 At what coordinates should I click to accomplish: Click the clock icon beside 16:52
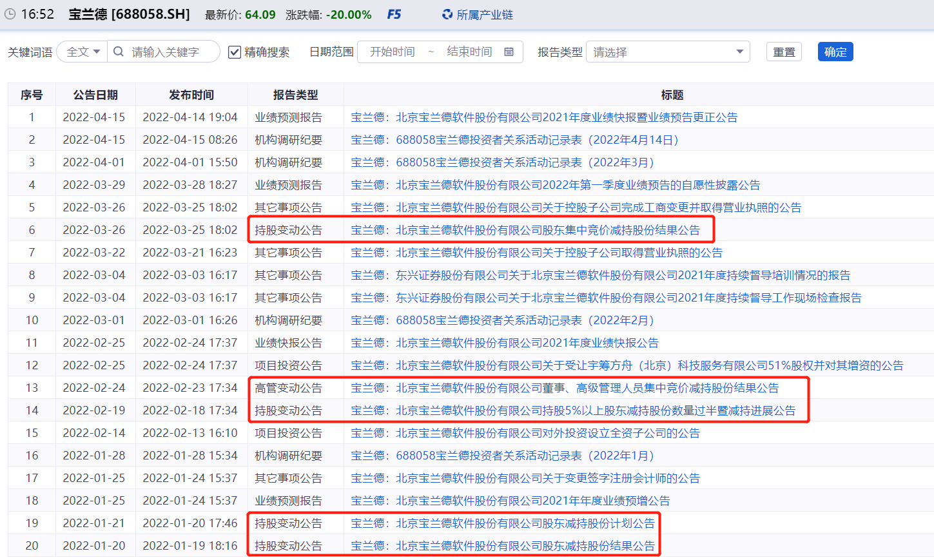(9, 13)
